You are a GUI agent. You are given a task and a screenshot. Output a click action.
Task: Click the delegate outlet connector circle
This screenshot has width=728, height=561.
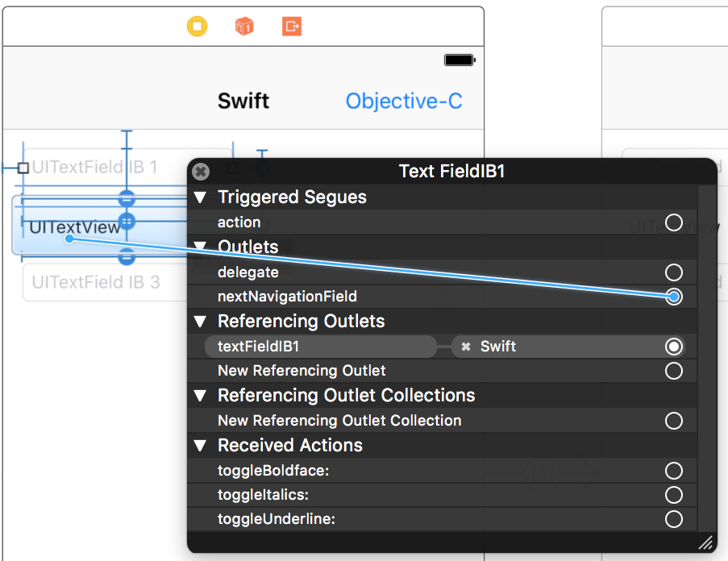(673, 272)
